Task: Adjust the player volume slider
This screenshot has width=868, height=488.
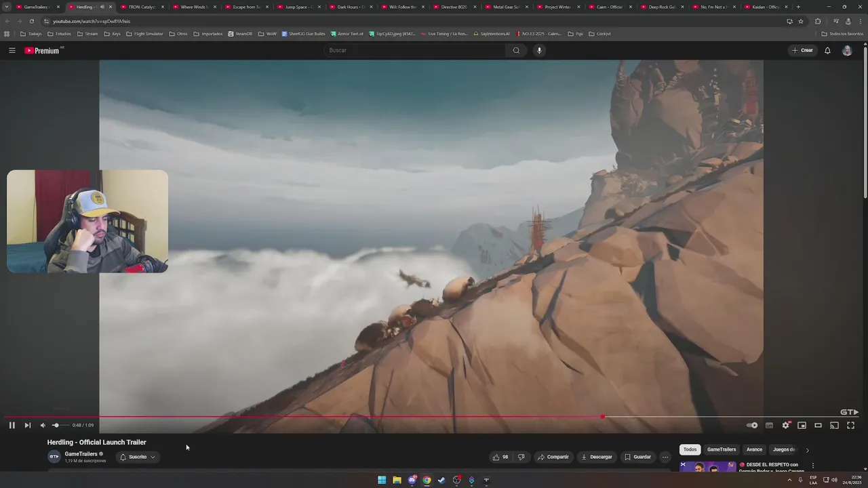Action: 60,426
